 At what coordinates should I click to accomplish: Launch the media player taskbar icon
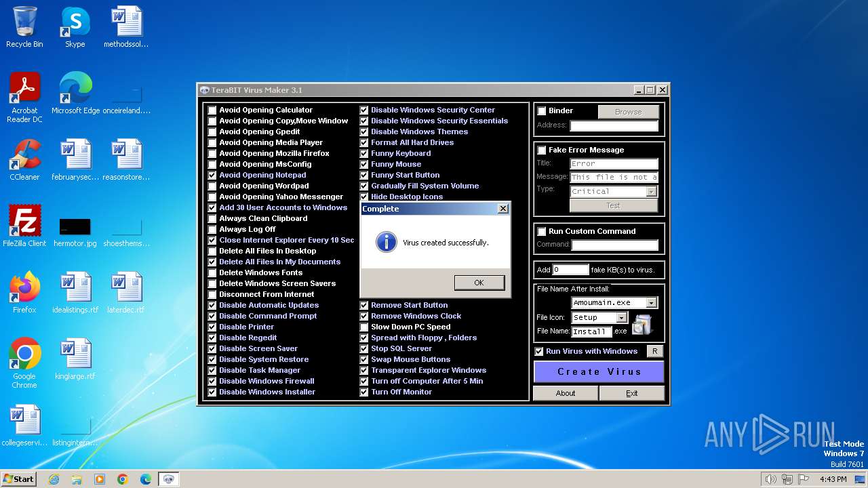coord(100,479)
